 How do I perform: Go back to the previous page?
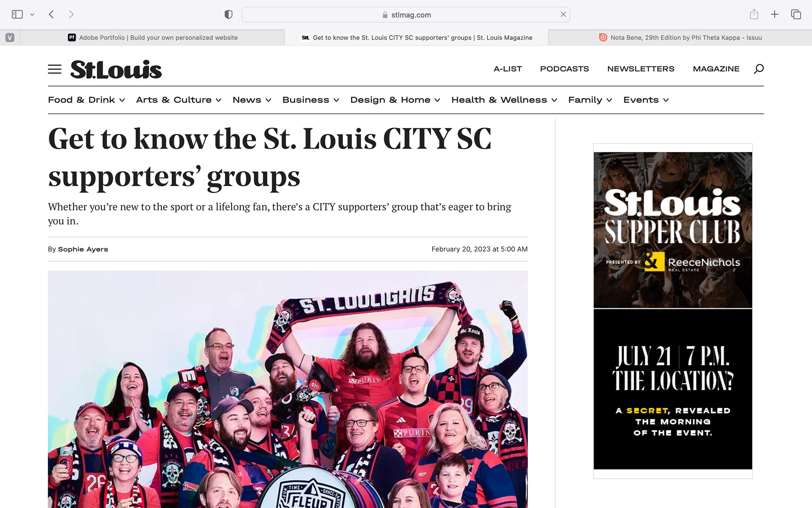tap(51, 14)
